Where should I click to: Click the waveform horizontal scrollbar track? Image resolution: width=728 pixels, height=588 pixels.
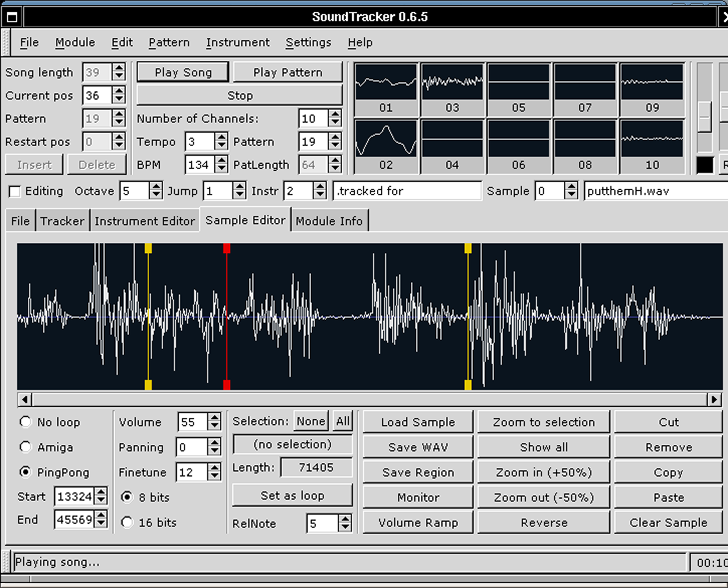pyautogui.click(x=369, y=399)
